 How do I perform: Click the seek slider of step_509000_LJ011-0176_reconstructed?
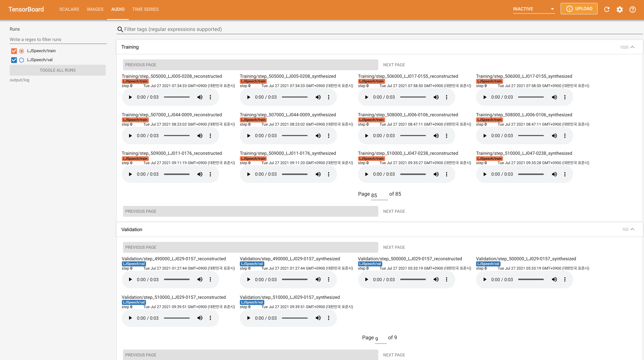coord(177,174)
